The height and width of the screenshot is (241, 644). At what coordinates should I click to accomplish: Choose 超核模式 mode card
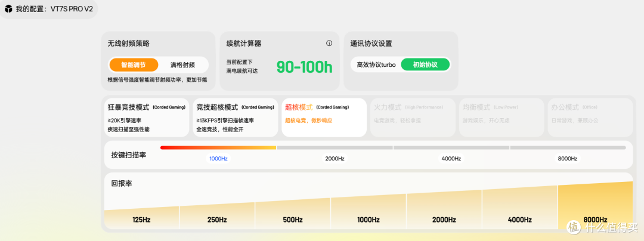324,118
